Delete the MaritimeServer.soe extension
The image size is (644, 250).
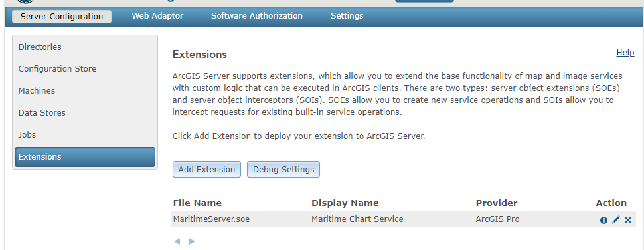coord(628,220)
